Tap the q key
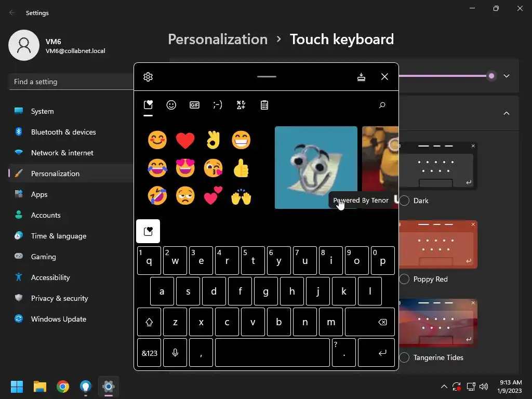The image size is (532, 399). 149,261
